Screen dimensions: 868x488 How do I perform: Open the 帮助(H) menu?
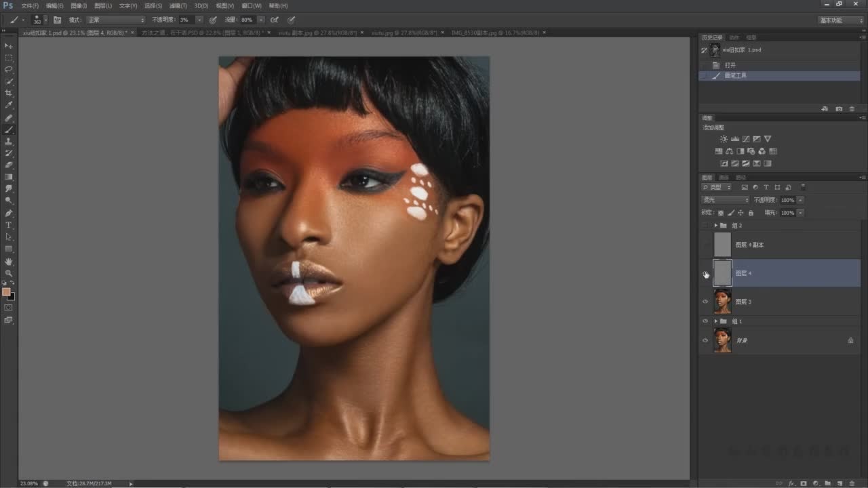coord(278,5)
